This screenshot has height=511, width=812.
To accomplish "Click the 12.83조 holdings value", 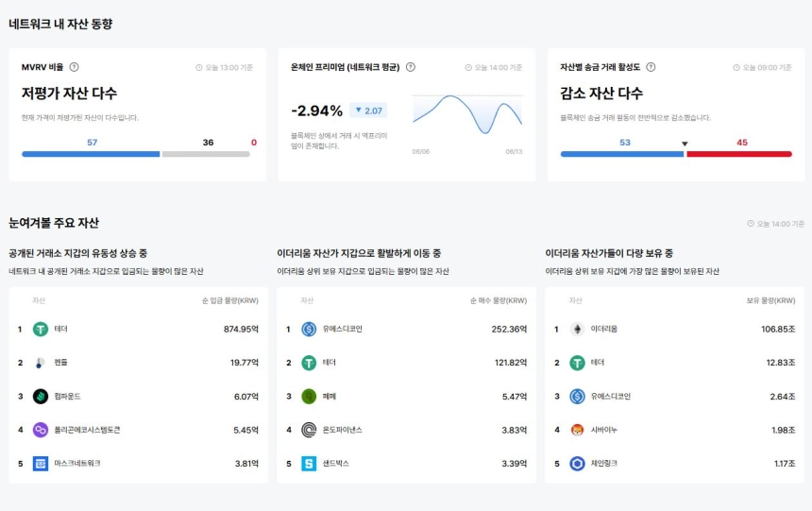I will tap(781, 363).
